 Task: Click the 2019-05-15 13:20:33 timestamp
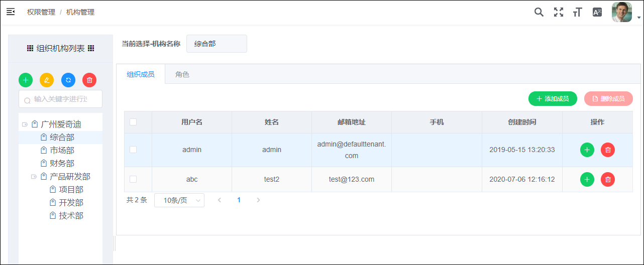click(522, 150)
